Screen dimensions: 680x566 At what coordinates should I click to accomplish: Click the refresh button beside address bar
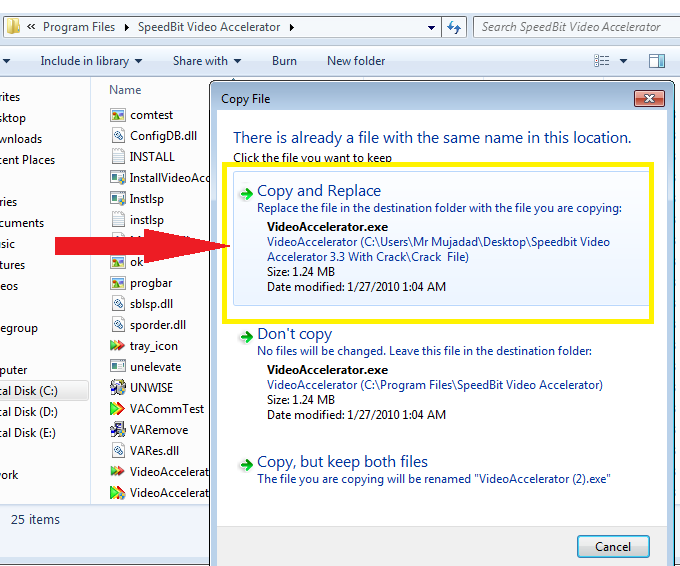454,27
